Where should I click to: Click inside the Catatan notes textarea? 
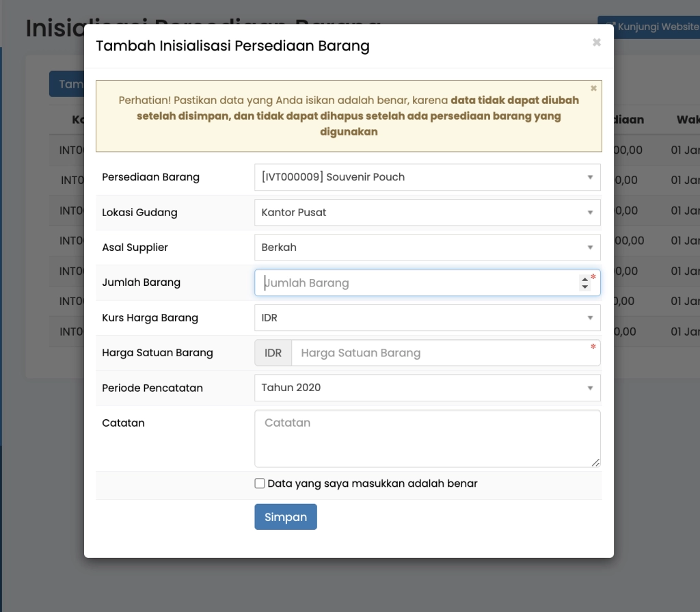click(x=427, y=438)
